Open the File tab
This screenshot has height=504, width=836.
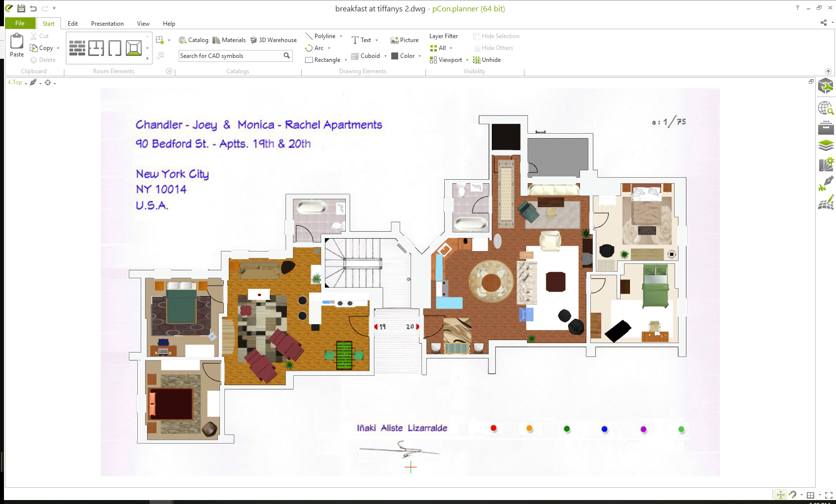coord(20,23)
